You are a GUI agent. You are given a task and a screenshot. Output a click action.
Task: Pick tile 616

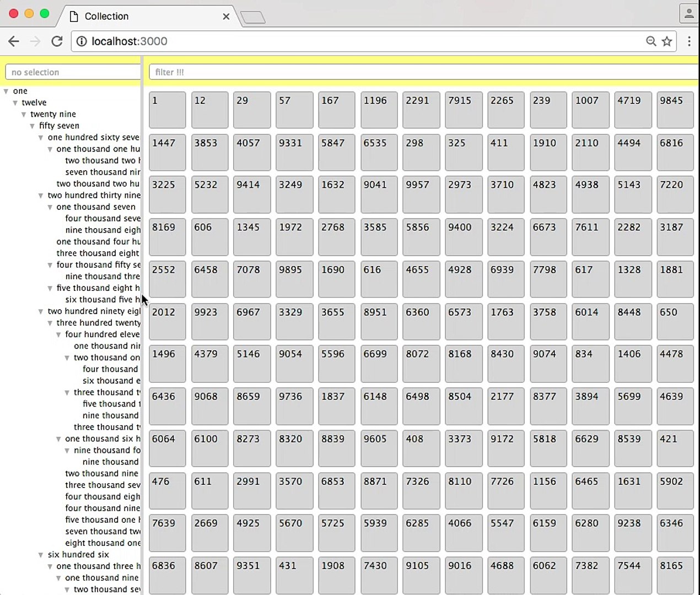click(x=379, y=279)
